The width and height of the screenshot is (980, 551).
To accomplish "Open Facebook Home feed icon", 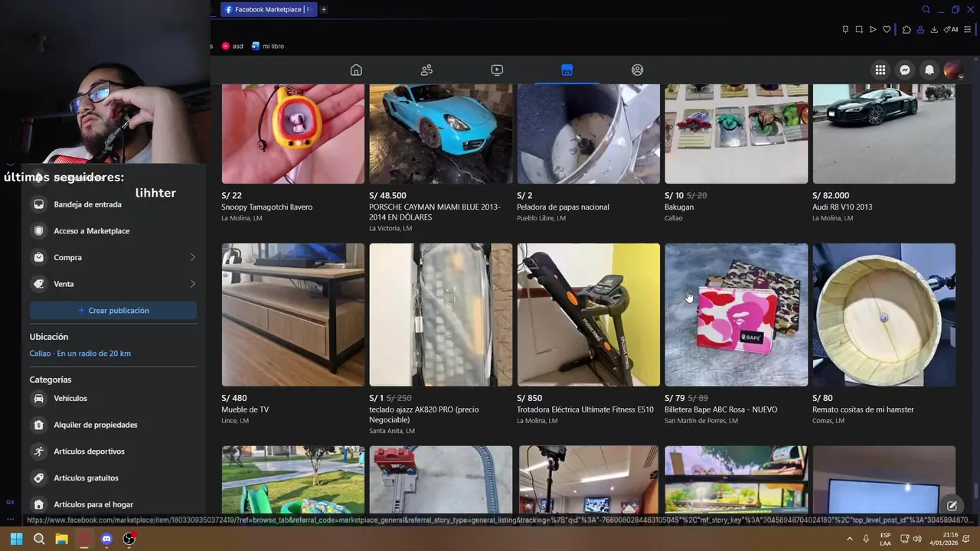I will pyautogui.click(x=356, y=70).
